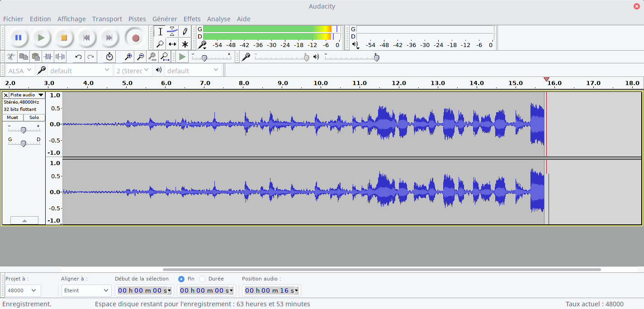The width and height of the screenshot is (644, 309).
Task: Click the Copy icon
Action: pyautogui.click(x=24, y=57)
